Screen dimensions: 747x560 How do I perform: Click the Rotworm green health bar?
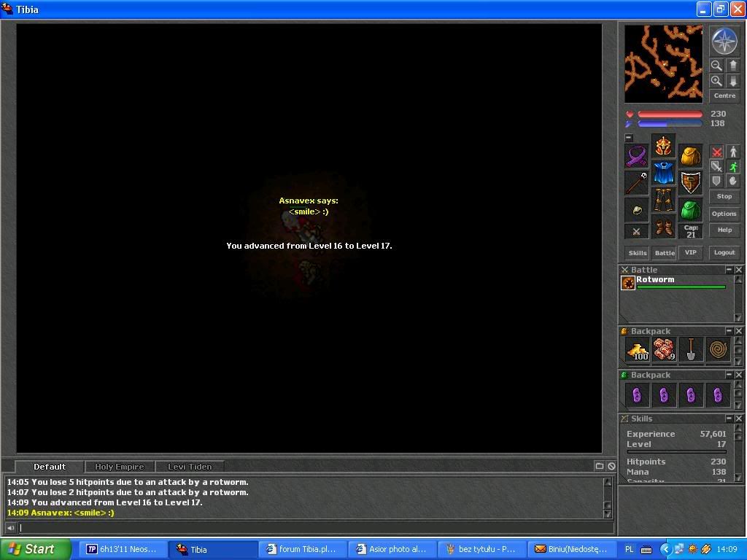(681, 287)
